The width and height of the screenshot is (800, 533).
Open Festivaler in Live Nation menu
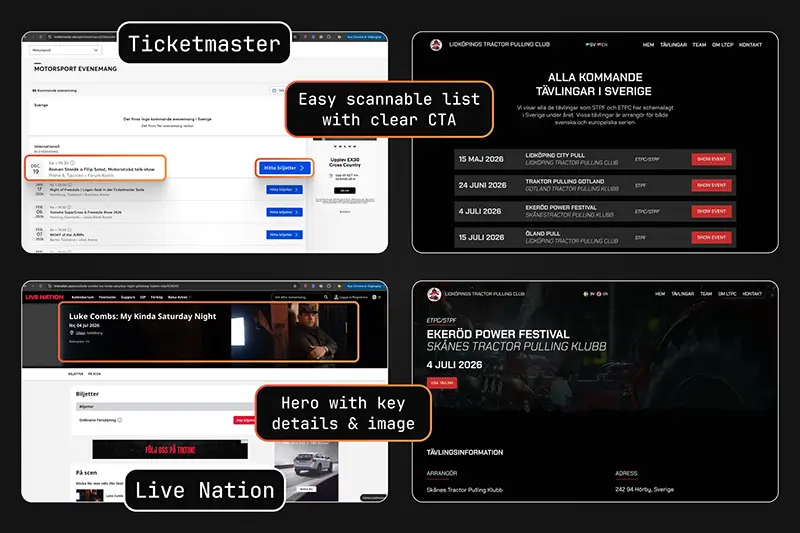coord(107,297)
